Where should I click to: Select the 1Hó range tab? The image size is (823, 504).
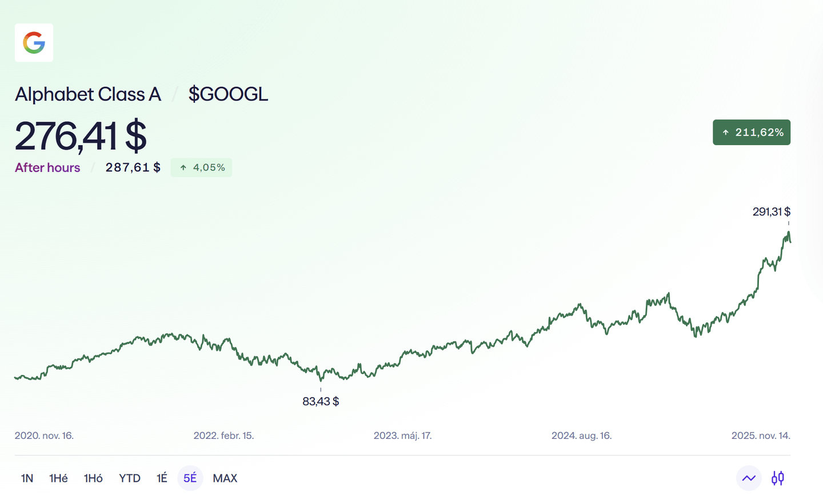tap(93, 478)
